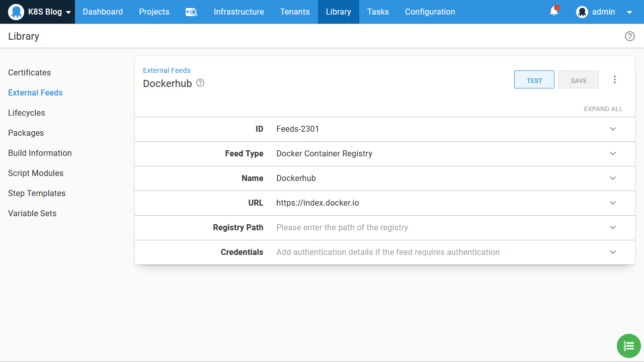The width and height of the screenshot is (644, 362).
Task: Click the admin user avatar icon
Action: (582, 12)
